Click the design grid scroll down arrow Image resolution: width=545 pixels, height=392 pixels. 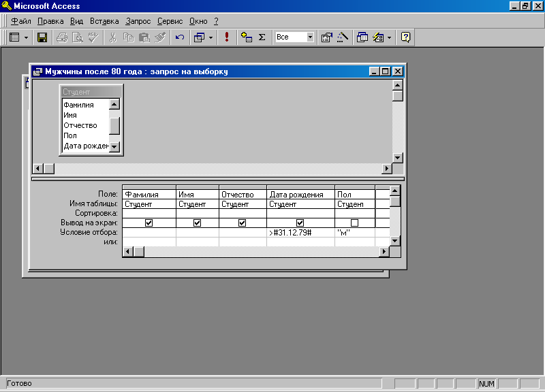395,241
